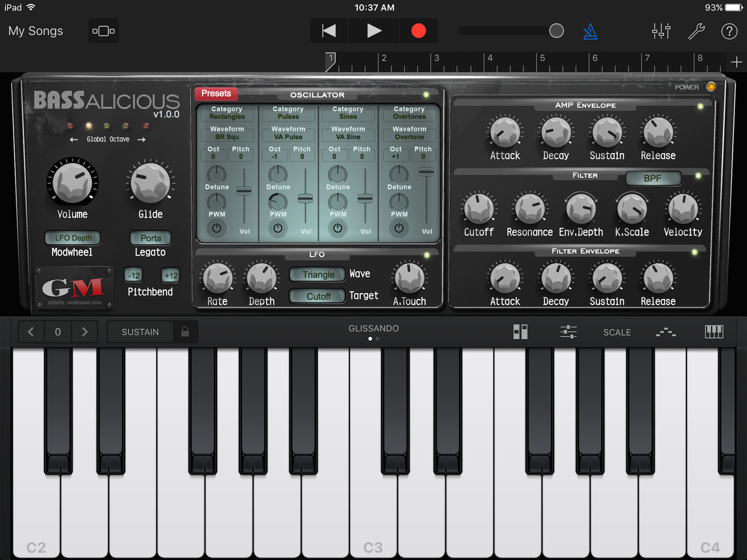Toggle the metronome icon
This screenshot has width=747, height=560.
point(590,31)
